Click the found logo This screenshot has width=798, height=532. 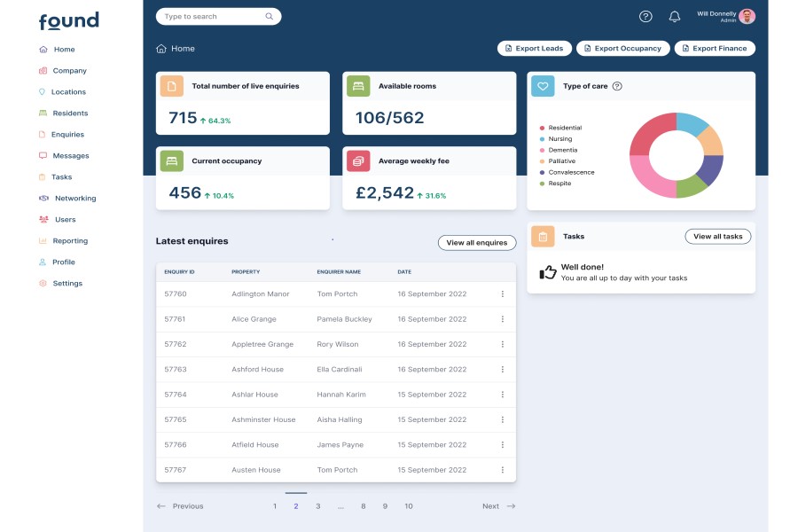tap(68, 21)
